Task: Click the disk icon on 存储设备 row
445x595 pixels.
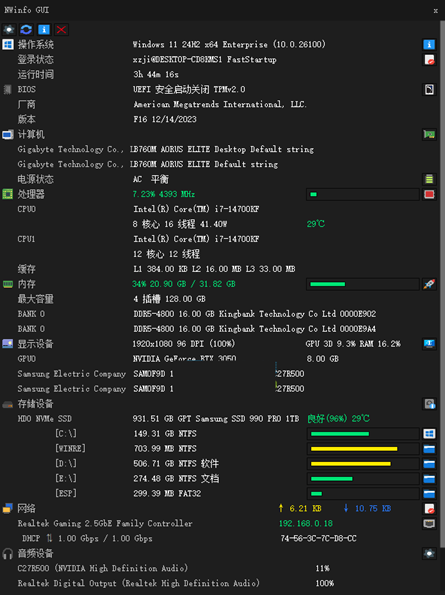Action: tap(429, 404)
